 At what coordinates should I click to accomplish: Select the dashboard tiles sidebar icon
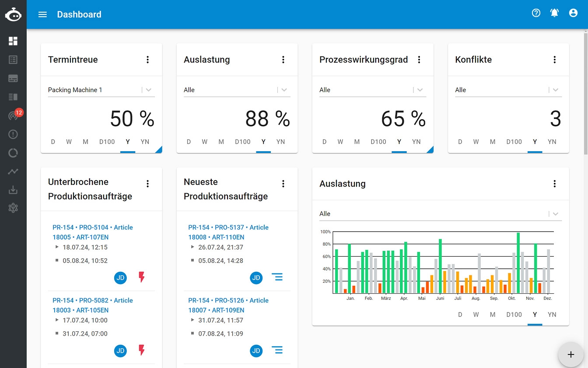(x=13, y=41)
